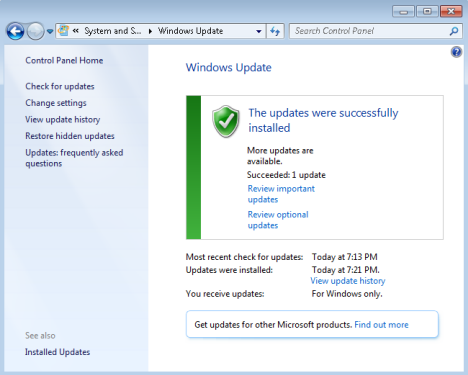This screenshot has height=375, width=468.
Task: Open Change settings in sidebar
Action: [x=56, y=103]
